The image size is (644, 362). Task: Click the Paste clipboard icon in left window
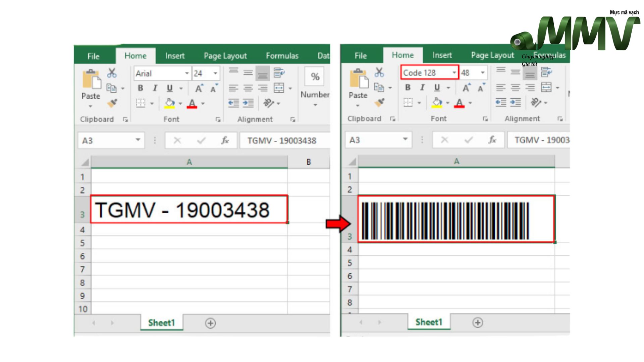pos(91,79)
